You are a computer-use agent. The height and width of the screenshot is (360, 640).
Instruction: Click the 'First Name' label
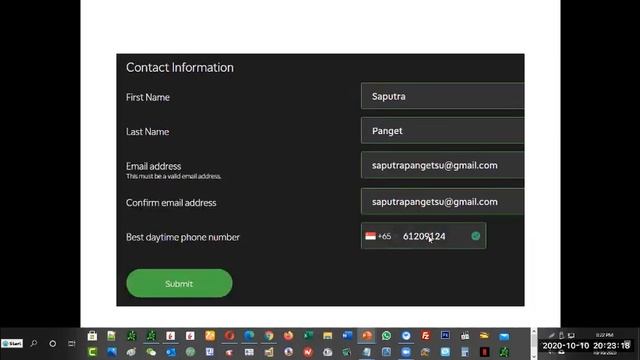148,98
